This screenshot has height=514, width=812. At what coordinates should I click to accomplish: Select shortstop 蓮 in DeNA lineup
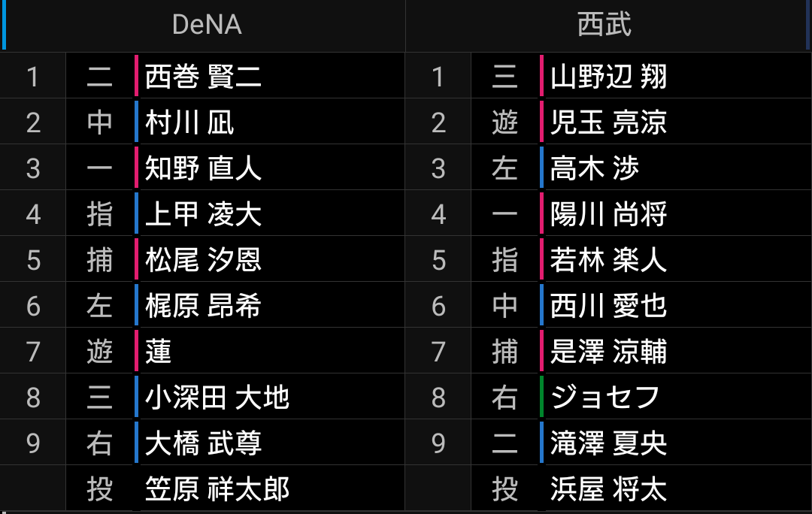pos(159,352)
